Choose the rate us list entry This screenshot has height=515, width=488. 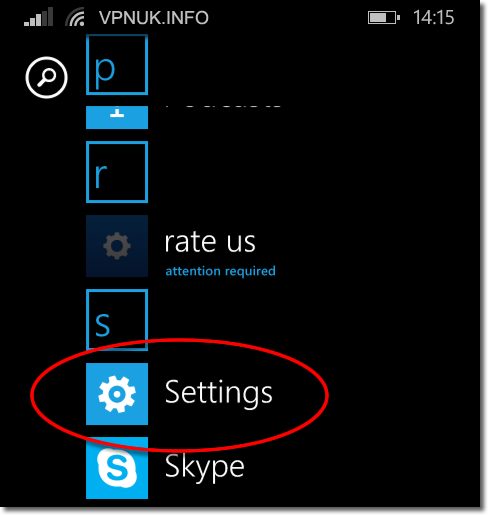pyautogui.click(x=210, y=241)
